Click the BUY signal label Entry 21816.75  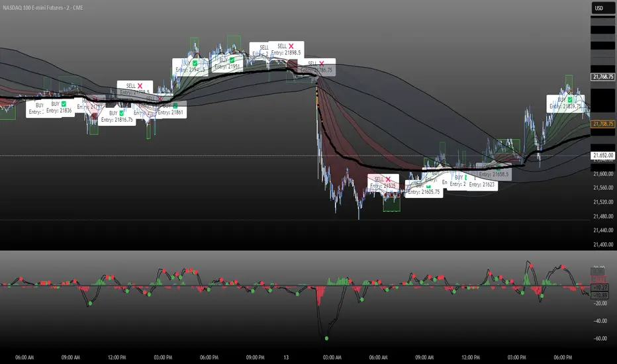point(117,116)
